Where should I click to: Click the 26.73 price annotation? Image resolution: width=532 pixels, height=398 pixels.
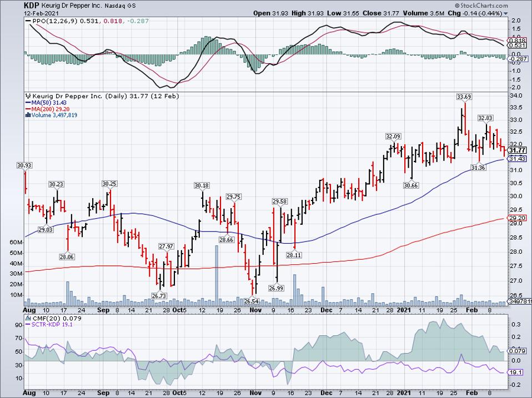pos(159,296)
